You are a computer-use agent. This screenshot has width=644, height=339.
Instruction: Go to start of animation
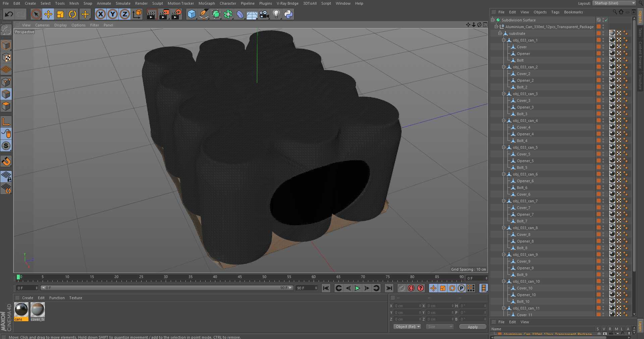326,288
